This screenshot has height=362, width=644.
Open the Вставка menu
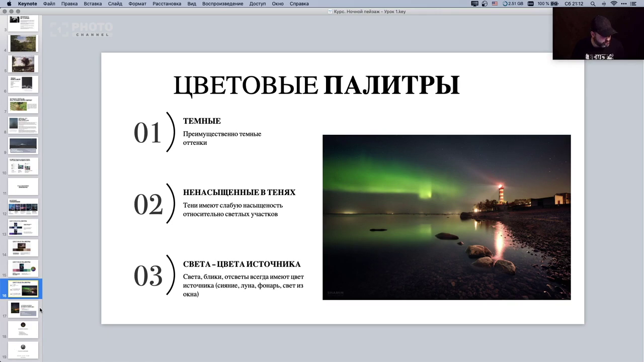93,4
